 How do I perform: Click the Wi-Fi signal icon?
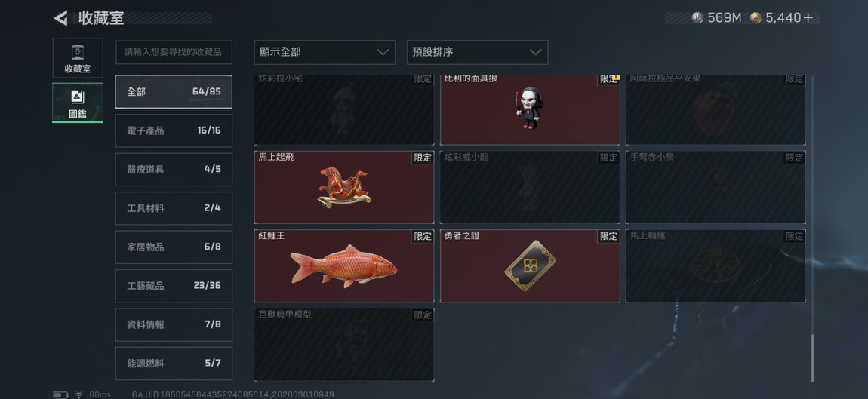click(79, 394)
